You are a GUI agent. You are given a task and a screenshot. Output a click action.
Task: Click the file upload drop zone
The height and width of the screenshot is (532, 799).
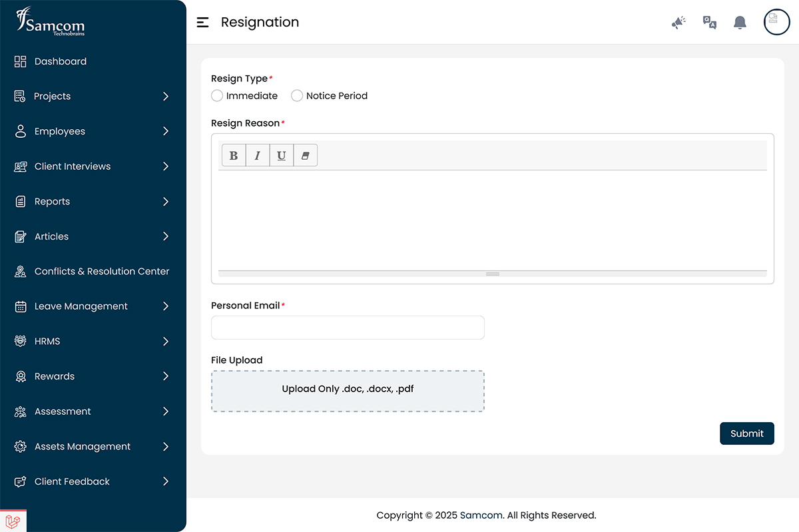click(x=348, y=392)
